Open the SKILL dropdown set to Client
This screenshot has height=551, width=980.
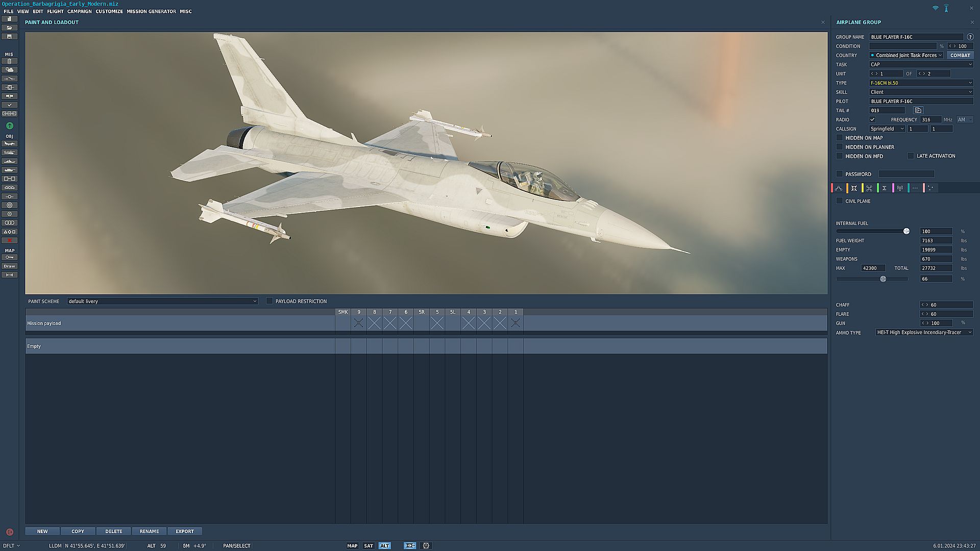pos(921,92)
